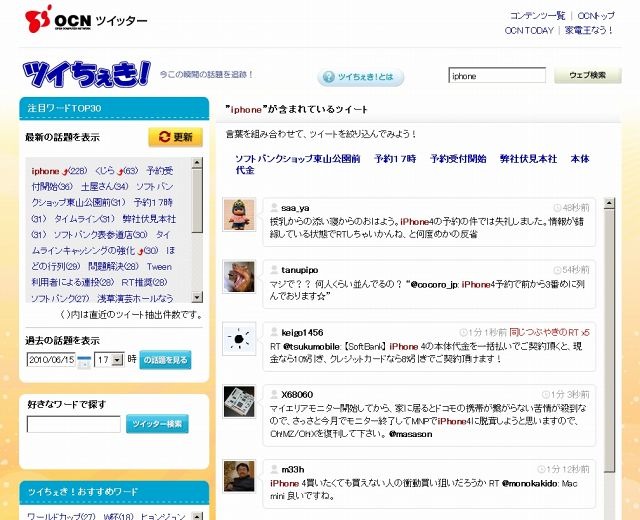This screenshot has height=520, width=640.
Task: Filter tweets by 予約17時
Action: (x=395, y=159)
